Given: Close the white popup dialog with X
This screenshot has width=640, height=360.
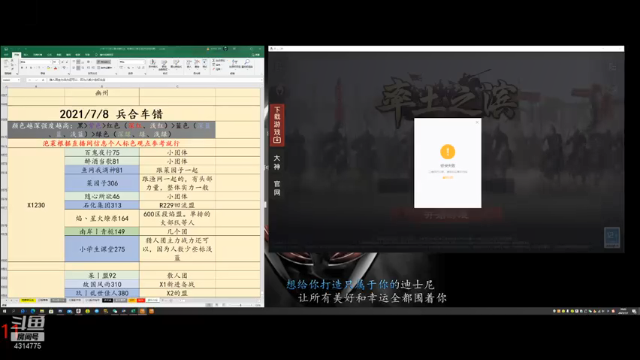Looking at the screenshot, I should [x=477, y=122].
